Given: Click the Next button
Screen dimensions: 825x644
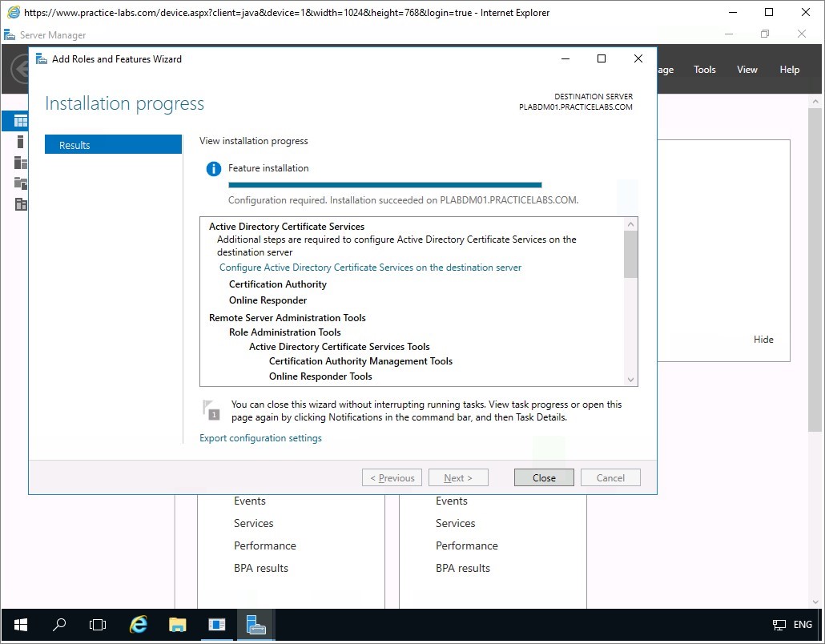Looking at the screenshot, I should coord(458,477).
